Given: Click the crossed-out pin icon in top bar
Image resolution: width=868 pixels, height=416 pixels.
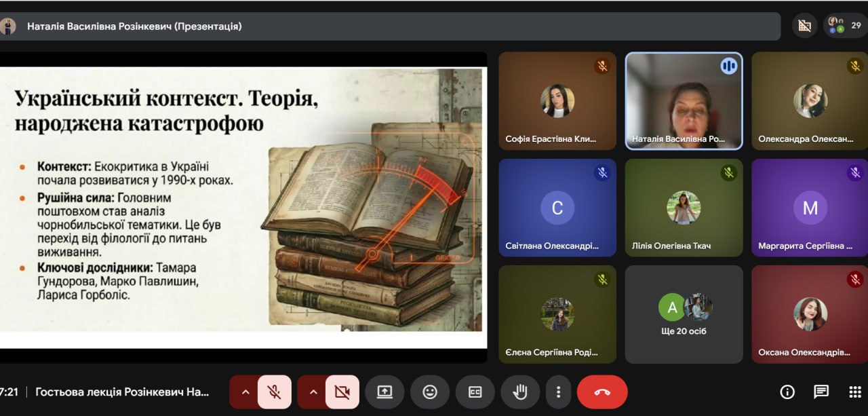Looking at the screenshot, I should click(804, 26).
